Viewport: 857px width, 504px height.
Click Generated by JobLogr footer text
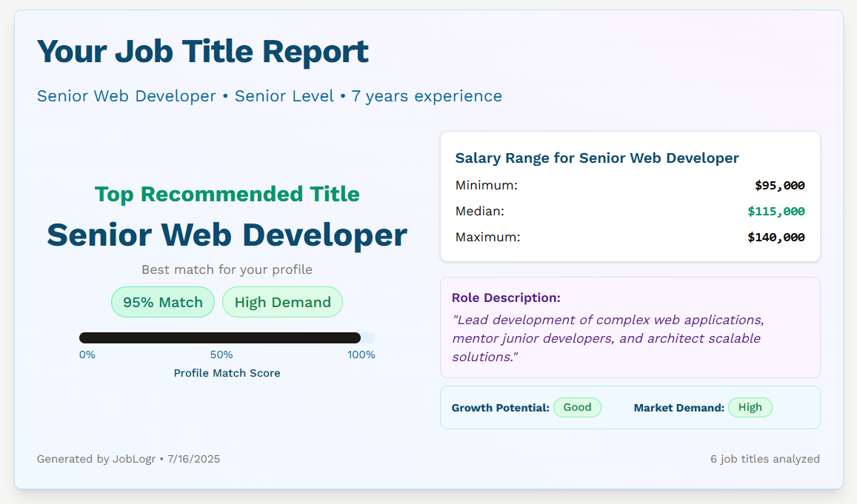tap(128, 458)
